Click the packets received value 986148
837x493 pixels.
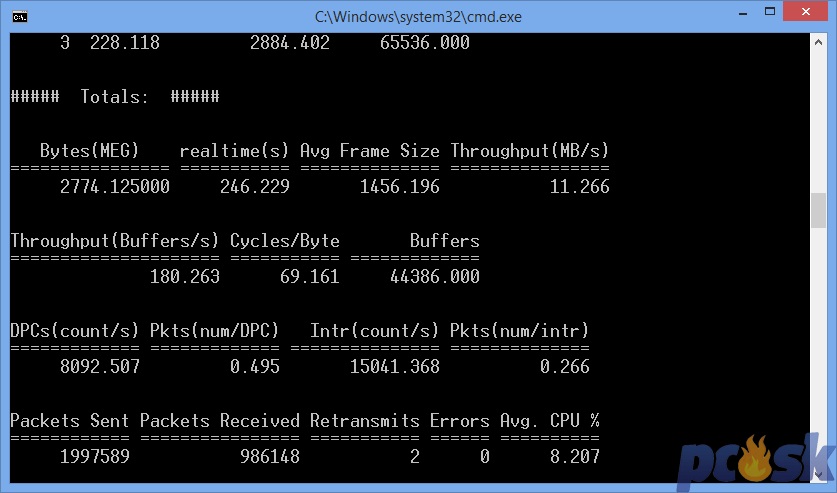pos(270,457)
